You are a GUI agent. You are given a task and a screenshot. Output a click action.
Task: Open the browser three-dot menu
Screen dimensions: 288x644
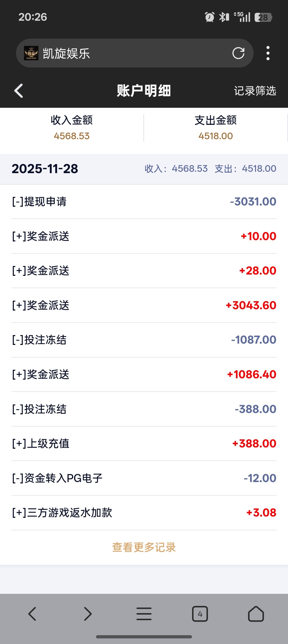pyautogui.click(x=268, y=53)
